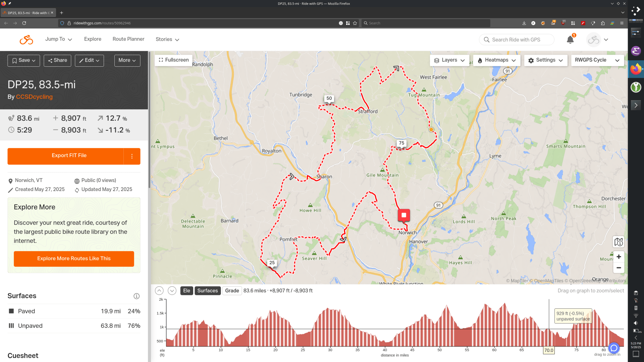The image size is (644, 362).
Task: Click the 70.0 distance marker on elevation graph
Action: [549, 350]
